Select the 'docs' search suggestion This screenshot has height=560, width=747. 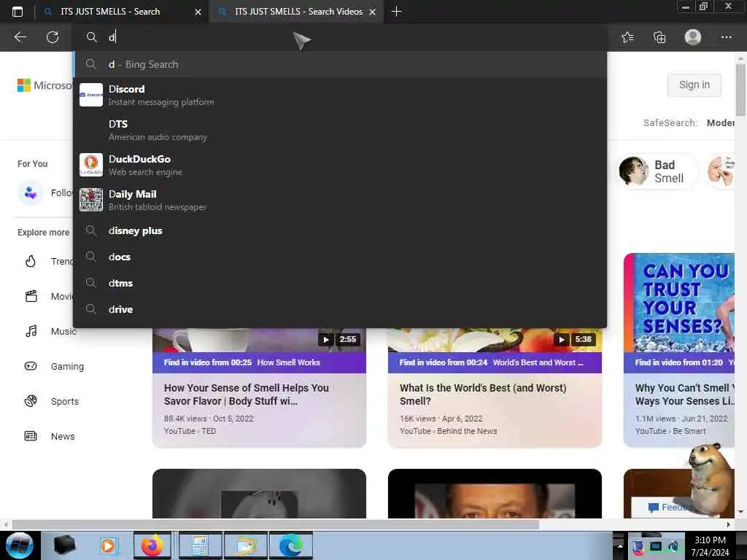pyautogui.click(x=340, y=257)
